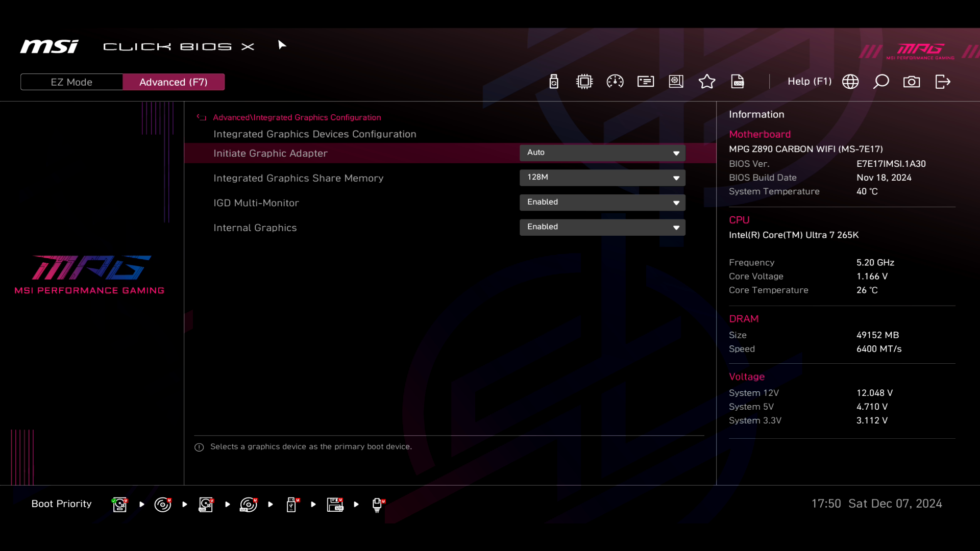Go back via the Advanced breadcrumb arrow
Image resolution: width=980 pixels, height=551 pixels.
[202, 117]
